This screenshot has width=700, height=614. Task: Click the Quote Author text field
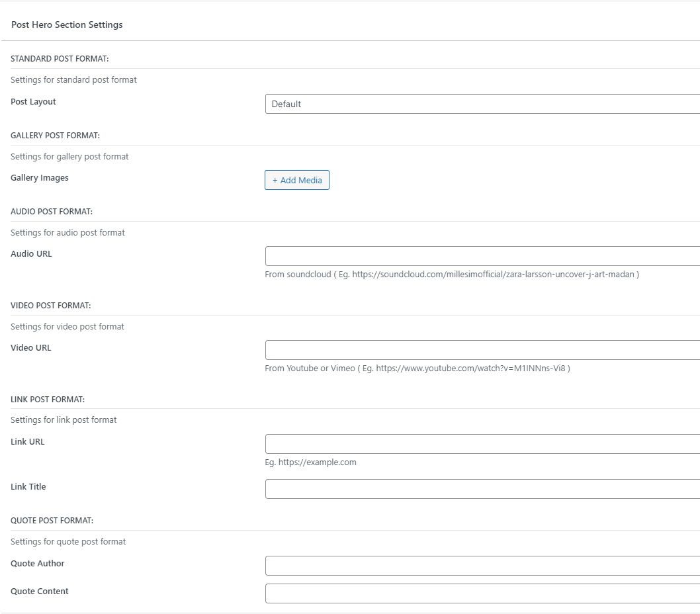click(482, 566)
